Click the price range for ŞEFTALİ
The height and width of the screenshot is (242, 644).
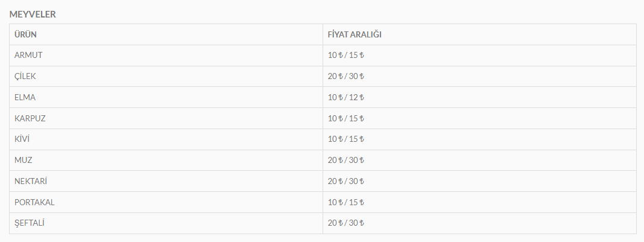346,223
